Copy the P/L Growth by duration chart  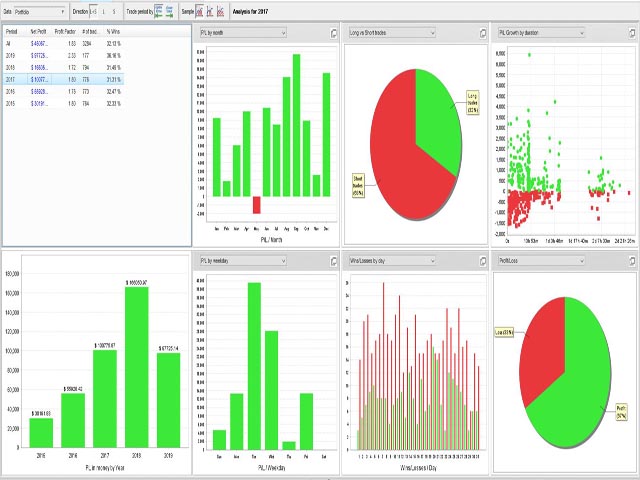pos(632,33)
